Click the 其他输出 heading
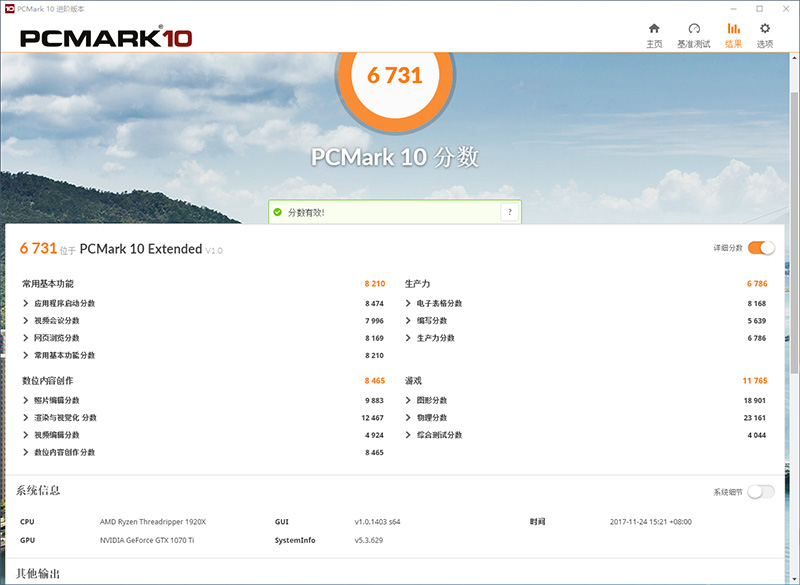Viewport: 800px width, 585px height. pos(38,574)
